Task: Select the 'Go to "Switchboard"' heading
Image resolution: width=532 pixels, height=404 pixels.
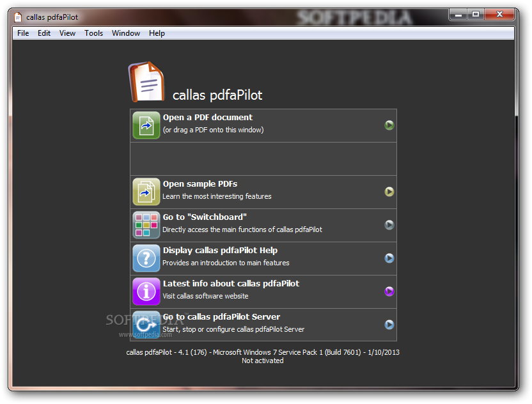Action: tap(205, 217)
